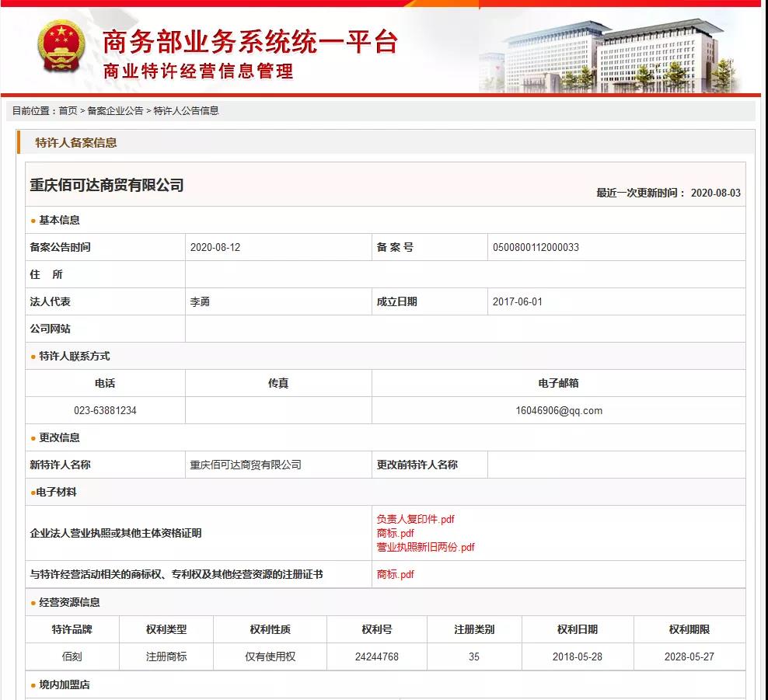Click the 境内加盟店 section heading
This screenshot has height=700, width=768.
click(65, 684)
